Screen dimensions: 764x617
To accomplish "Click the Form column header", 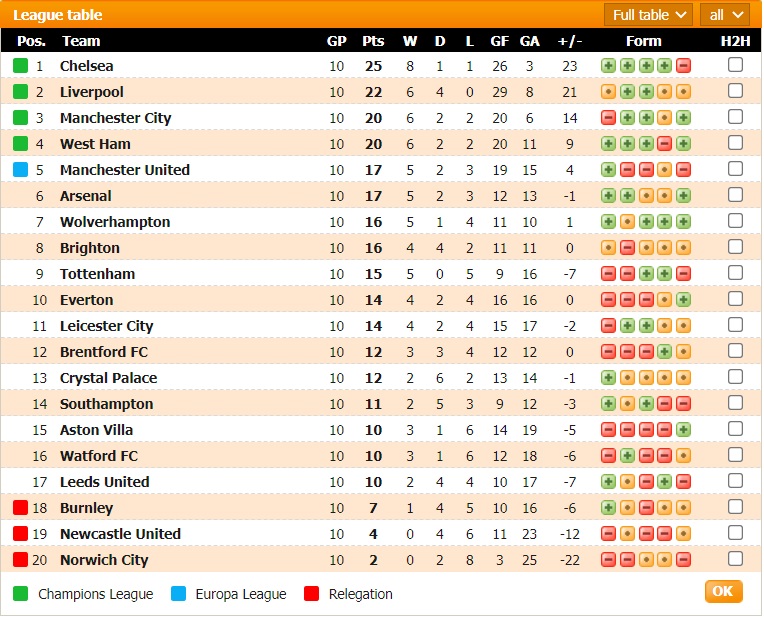I will point(643,41).
